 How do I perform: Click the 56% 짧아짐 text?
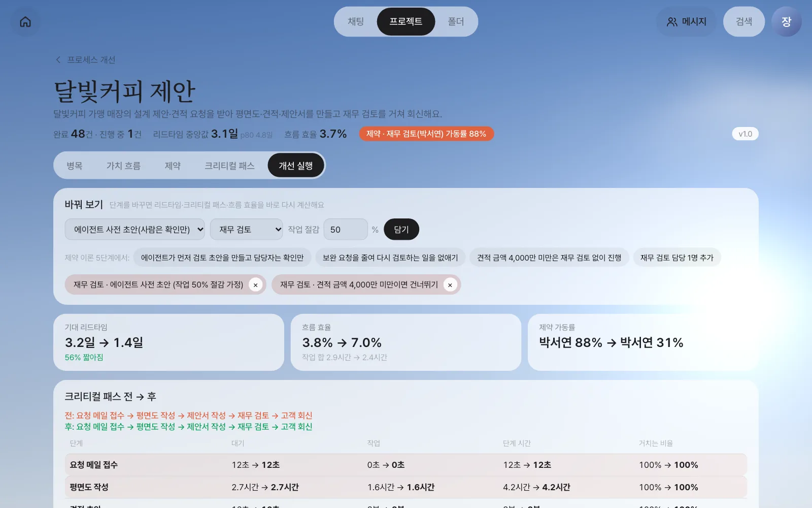point(84,358)
